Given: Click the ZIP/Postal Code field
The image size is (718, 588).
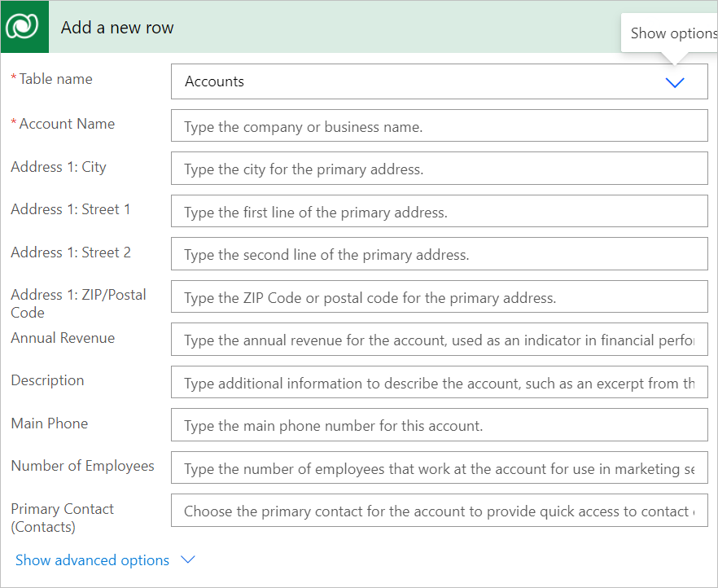Looking at the screenshot, I should 440,296.
